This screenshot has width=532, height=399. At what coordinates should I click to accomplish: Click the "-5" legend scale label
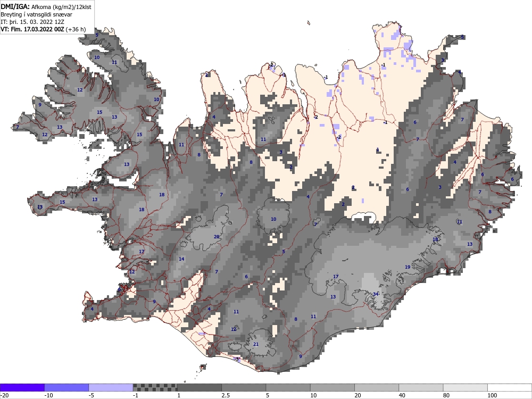(x=92, y=395)
